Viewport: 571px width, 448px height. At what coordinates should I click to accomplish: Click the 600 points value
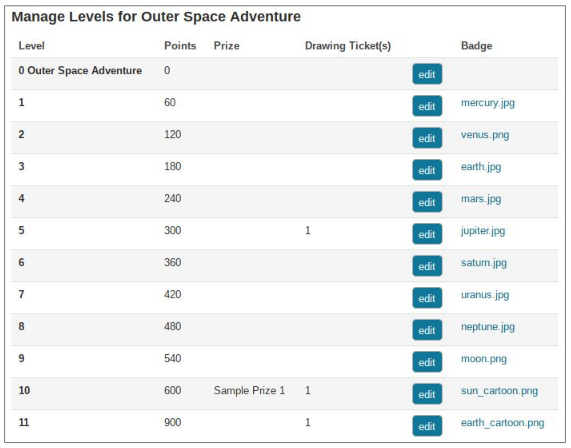173,390
